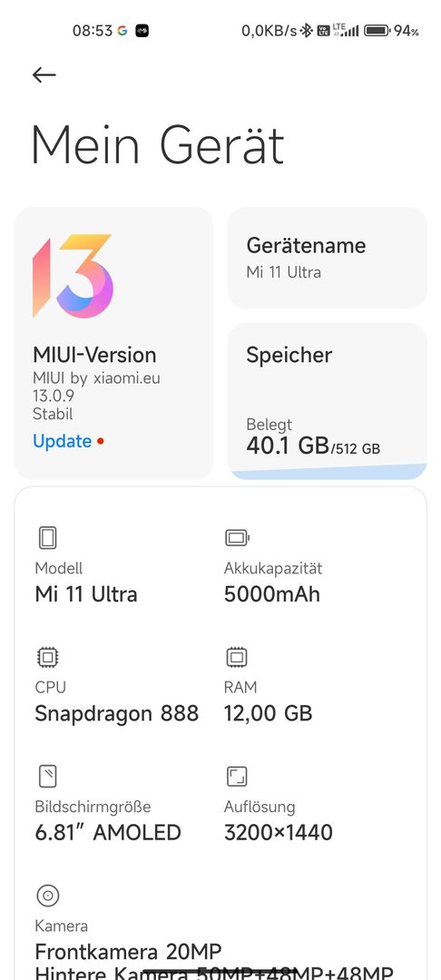Screen dimensions: 441x980
Task: Tap the battery indicator in status bar
Action: click(x=377, y=31)
